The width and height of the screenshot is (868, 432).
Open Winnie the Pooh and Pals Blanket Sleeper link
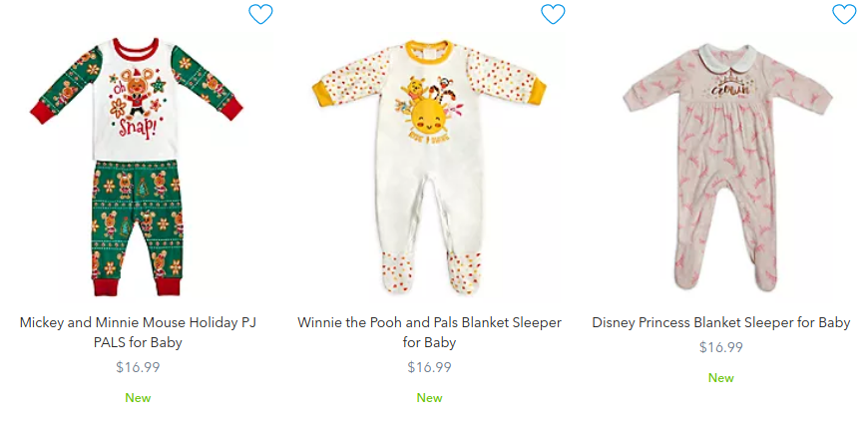click(430, 332)
